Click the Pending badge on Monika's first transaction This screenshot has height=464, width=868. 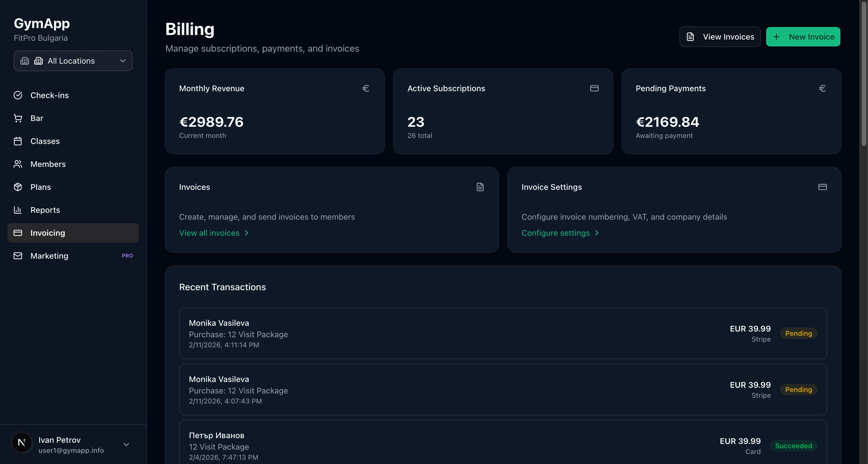[x=798, y=333]
